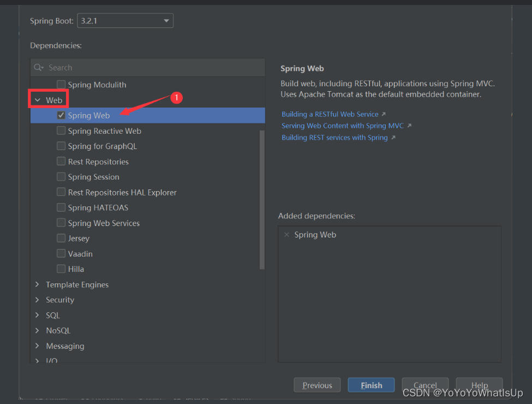The height and width of the screenshot is (404, 532).
Task: Collapse the Web category
Action: click(x=38, y=100)
